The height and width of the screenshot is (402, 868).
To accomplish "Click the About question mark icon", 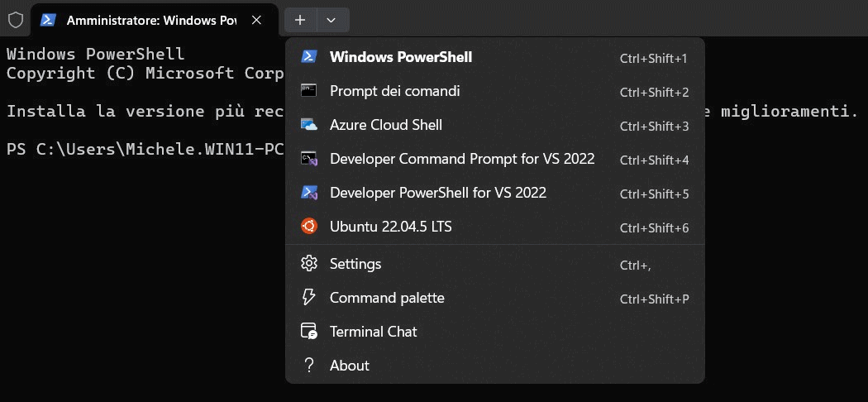I will pos(309,365).
